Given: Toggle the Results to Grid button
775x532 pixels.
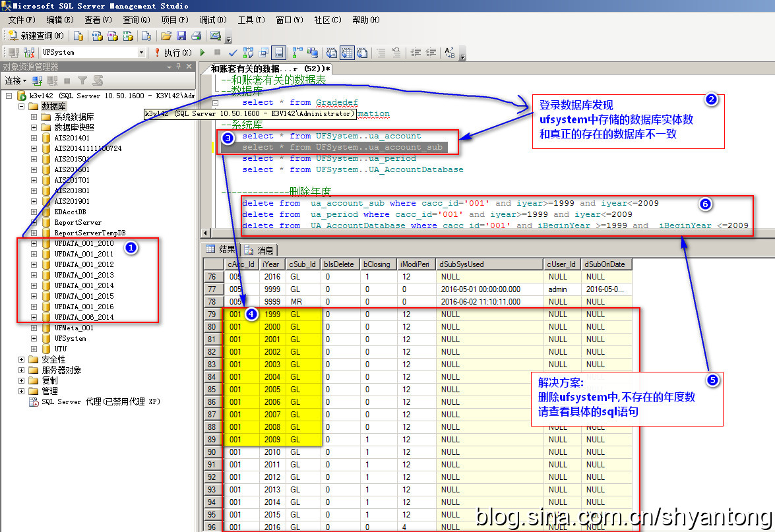Looking at the screenshot, I should pos(346,53).
